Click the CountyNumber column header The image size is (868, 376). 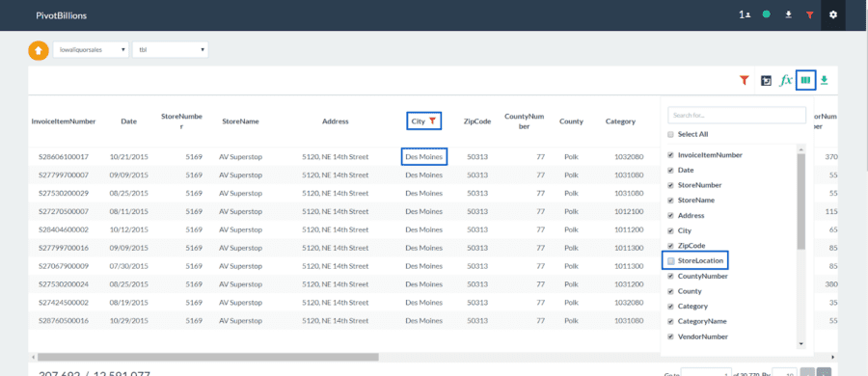(525, 121)
